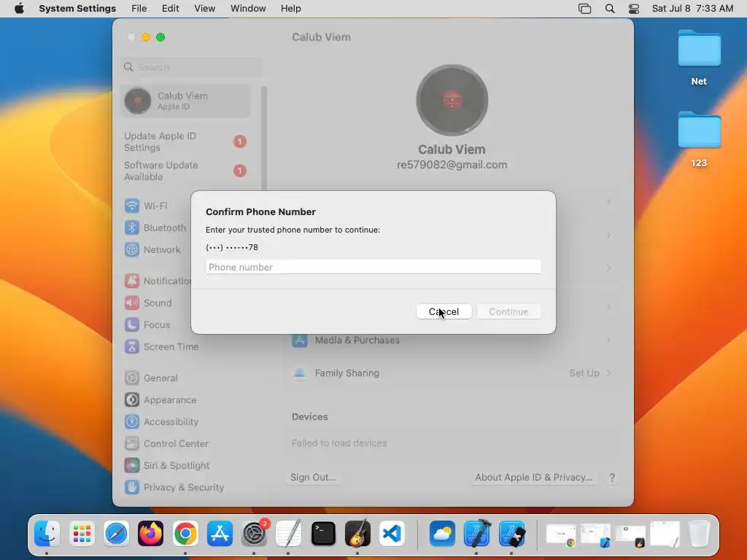The image size is (747, 560).
Task: Click the Sign Out button
Action: [313, 477]
